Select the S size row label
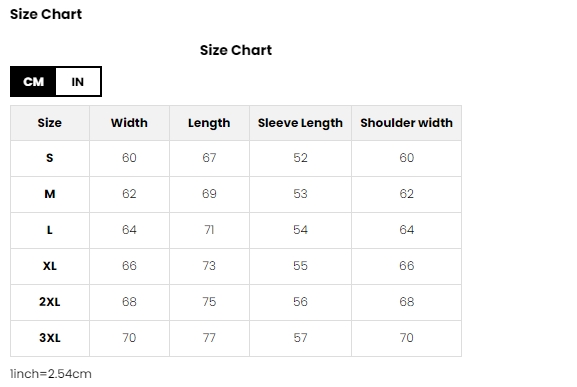This screenshot has height=387, width=577. (x=50, y=158)
